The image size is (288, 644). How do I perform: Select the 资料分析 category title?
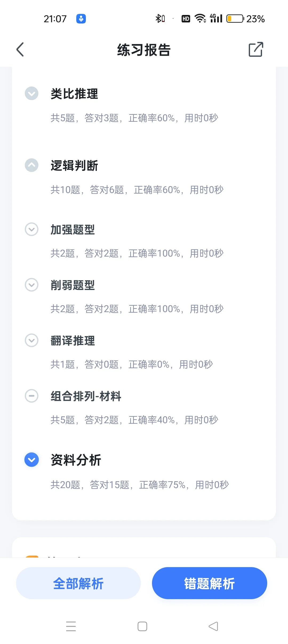(76, 460)
